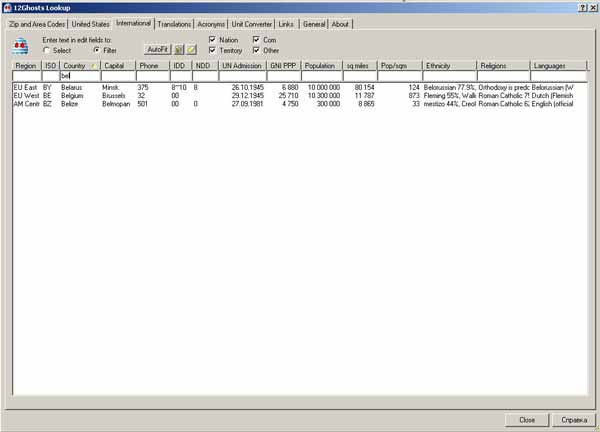
Task: Open the Acronyms tab
Action: coord(211,24)
